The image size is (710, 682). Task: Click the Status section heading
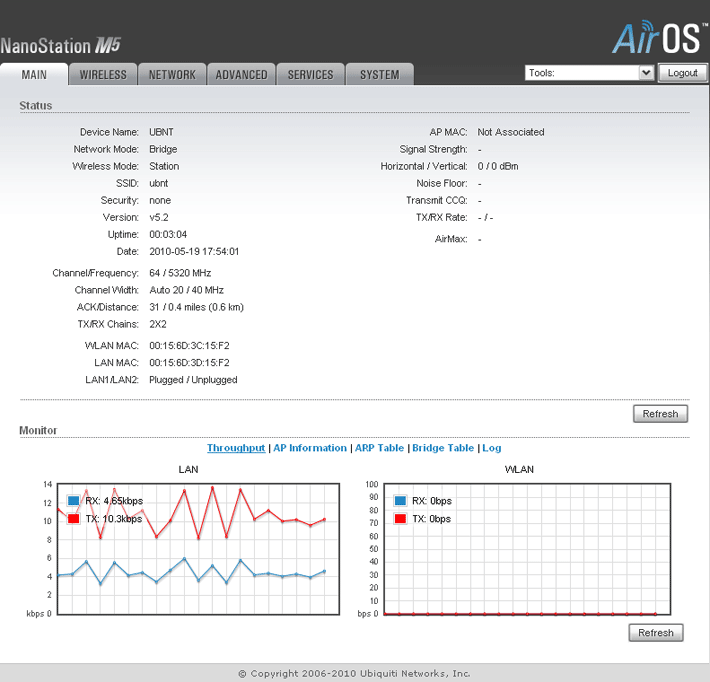pos(36,106)
